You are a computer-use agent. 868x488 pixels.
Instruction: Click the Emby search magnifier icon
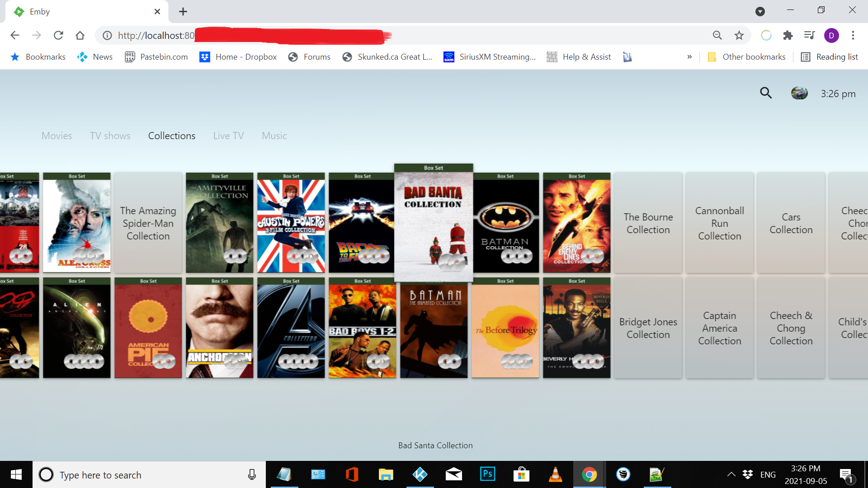click(765, 93)
